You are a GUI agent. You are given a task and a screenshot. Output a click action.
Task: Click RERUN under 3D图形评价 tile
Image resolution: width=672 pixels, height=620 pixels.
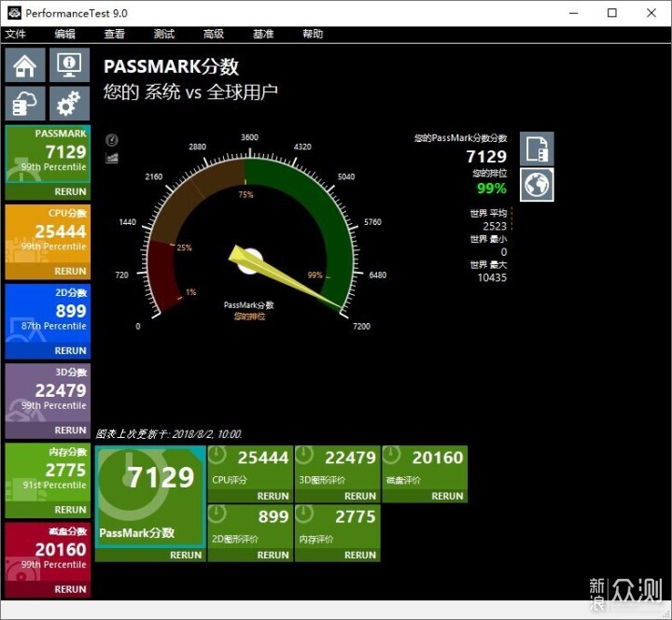(x=360, y=496)
